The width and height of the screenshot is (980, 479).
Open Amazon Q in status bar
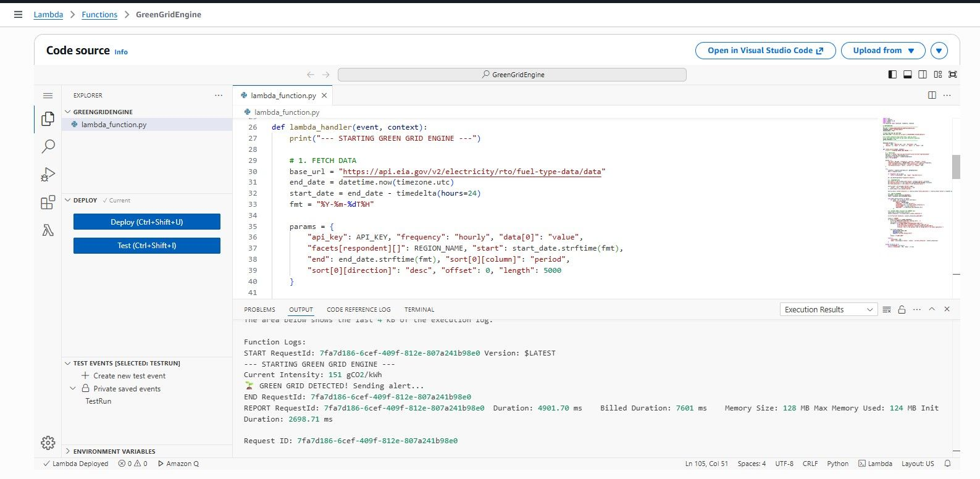click(178, 464)
